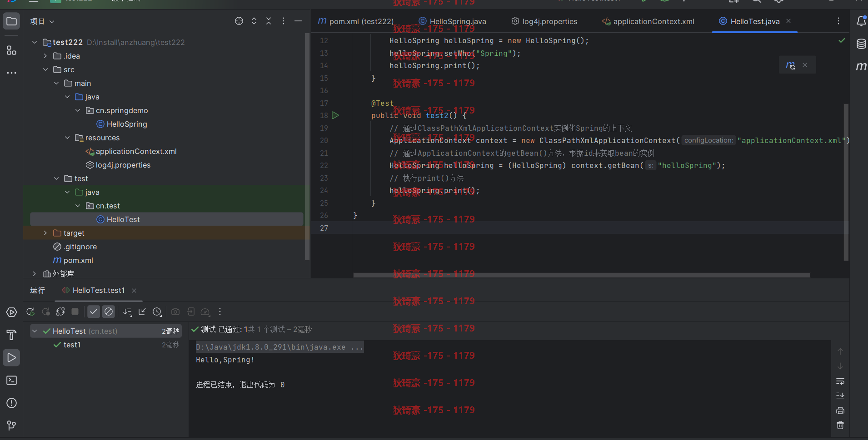Open the Services tool window icon
Viewport: 868px width, 440px height.
click(12, 312)
